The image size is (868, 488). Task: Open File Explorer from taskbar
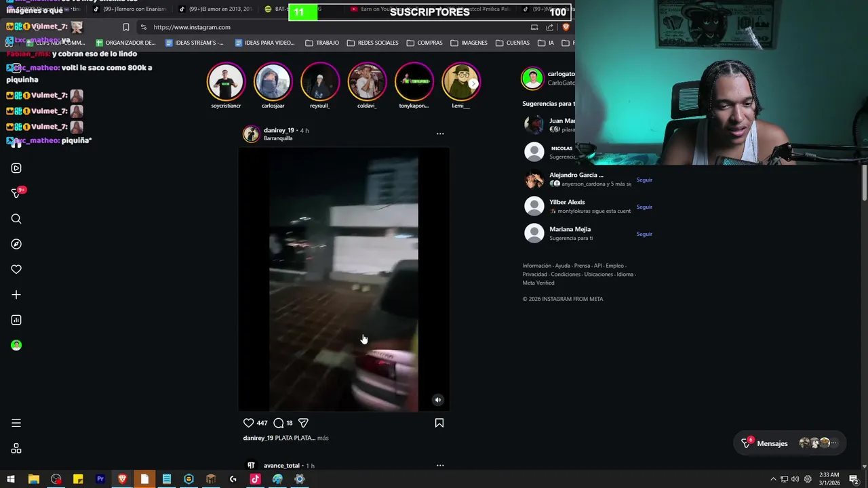pos(33,479)
